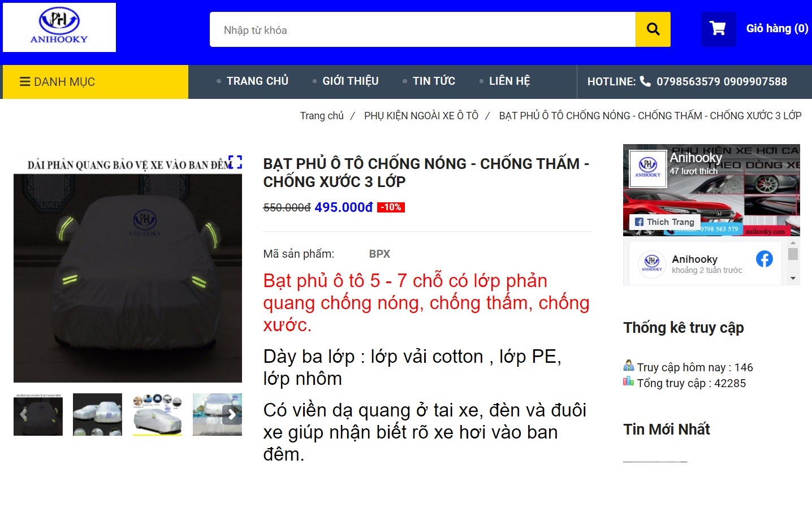
Task: Click the ANIHOOKY logo
Action: pyautogui.click(x=59, y=27)
